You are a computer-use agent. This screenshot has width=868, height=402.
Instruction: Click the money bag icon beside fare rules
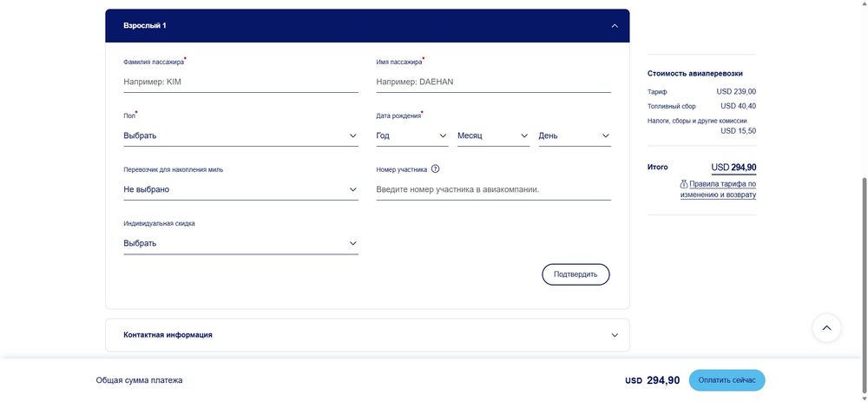pos(684,184)
